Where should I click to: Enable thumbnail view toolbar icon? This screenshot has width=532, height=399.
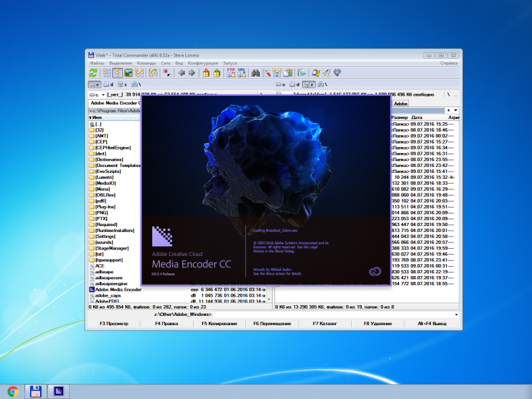(x=128, y=72)
